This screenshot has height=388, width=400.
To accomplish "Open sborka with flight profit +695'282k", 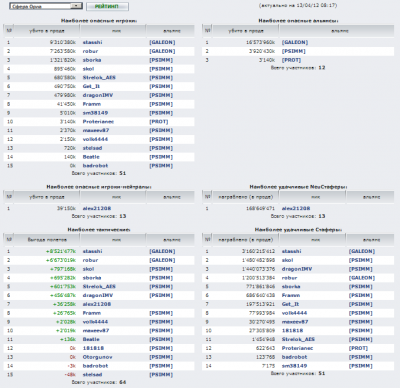I will point(92,278).
